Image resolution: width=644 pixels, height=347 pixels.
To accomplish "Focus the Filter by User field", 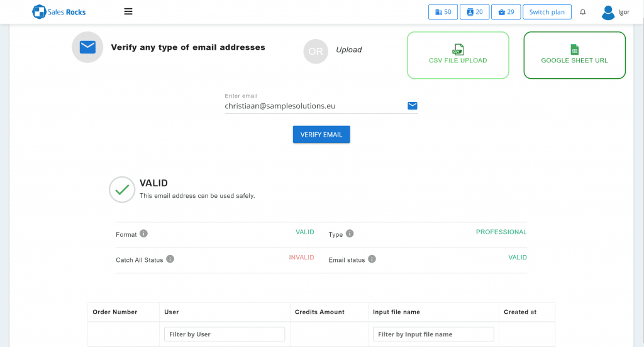I will click(225, 334).
